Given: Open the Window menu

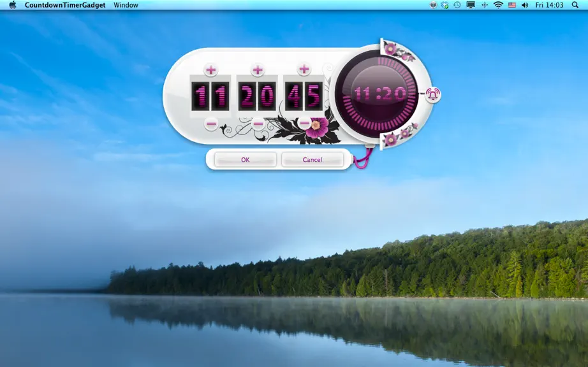Looking at the screenshot, I should (x=126, y=5).
